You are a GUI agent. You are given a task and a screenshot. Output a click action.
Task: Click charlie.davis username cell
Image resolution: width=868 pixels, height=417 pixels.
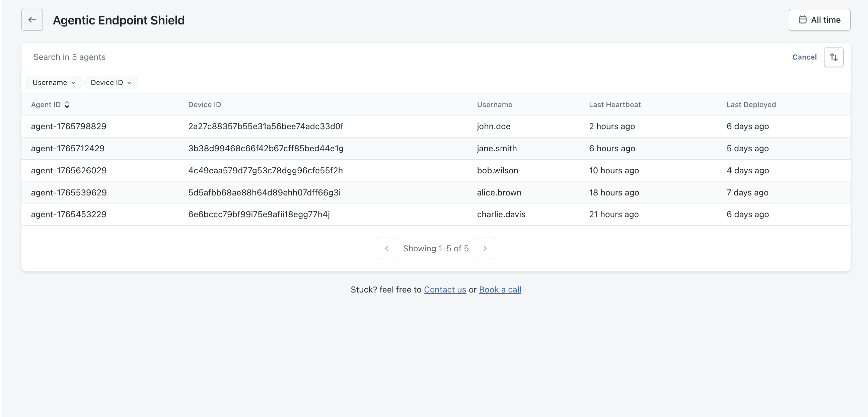tap(501, 215)
